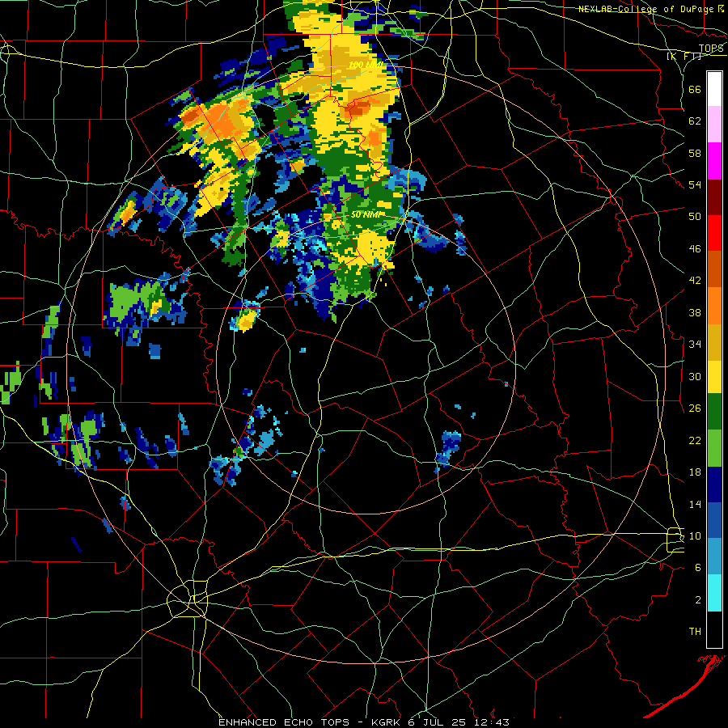The width and height of the screenshot is (728, 728).
Task: Click the TOPS legend heading
Action: tap(711, 49)
